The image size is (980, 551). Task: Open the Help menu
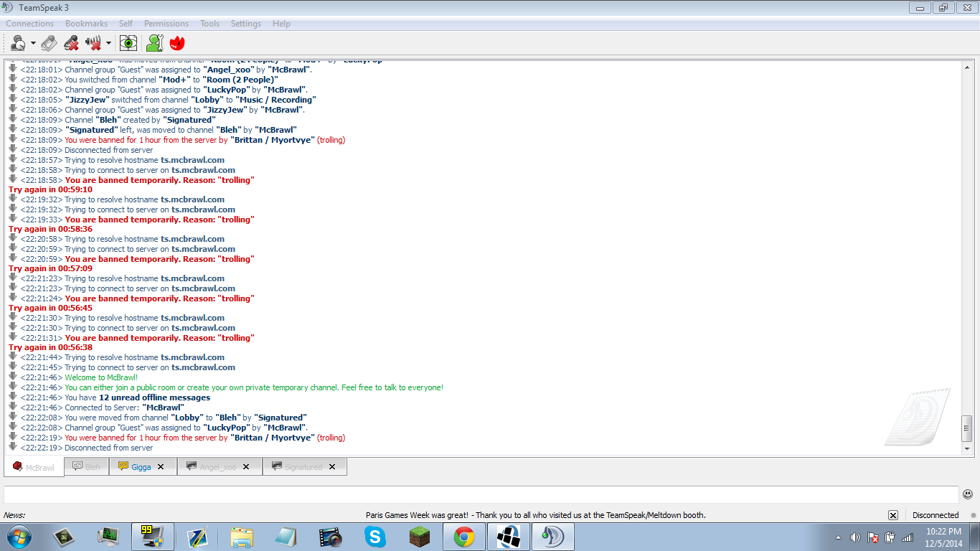coord(281,24)
